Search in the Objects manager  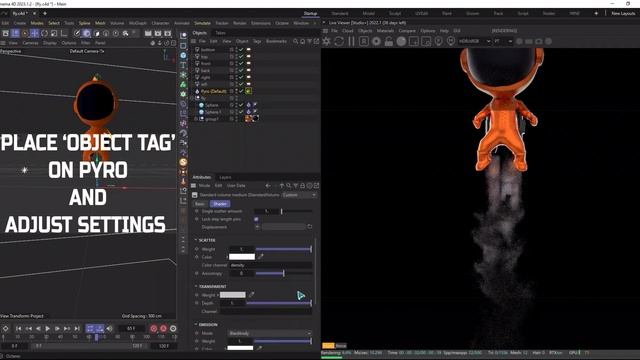click(x=295, y=41)
